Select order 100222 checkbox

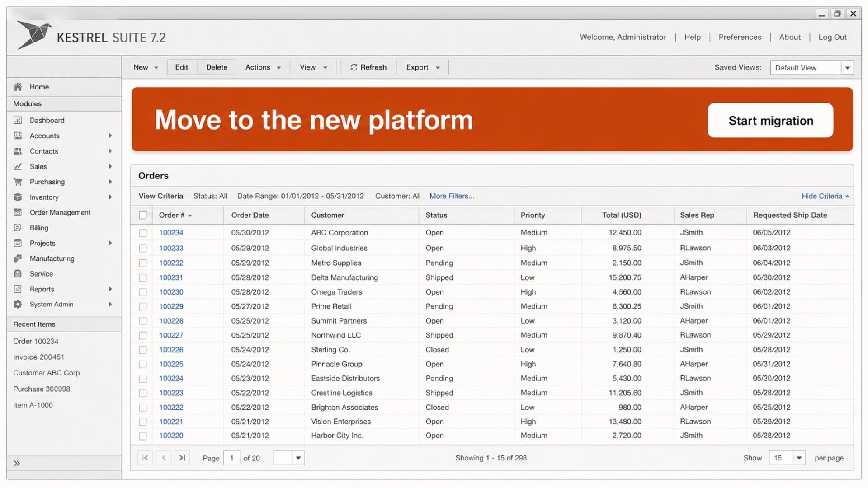coord(143,408)
